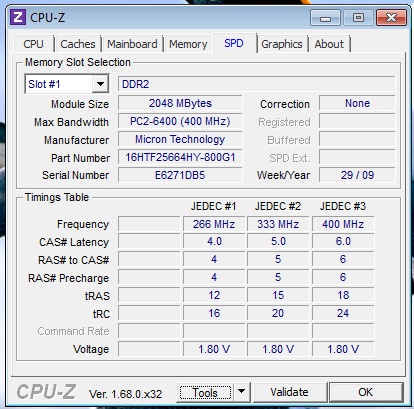Select the Mainboard tab
The image size is (414, 409).
coord(132,44)
